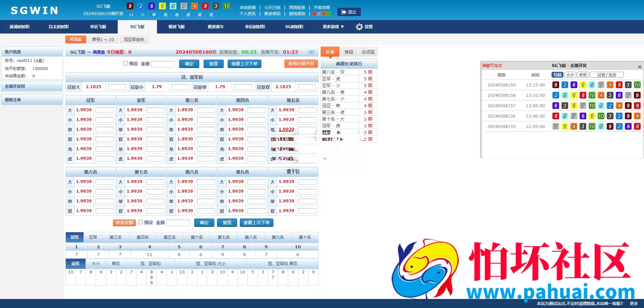Image resolution: width=644 pixels, height=308 pixels.
Task: Open the 波场时时彩 game tab
Action: (x=19, y=27)
